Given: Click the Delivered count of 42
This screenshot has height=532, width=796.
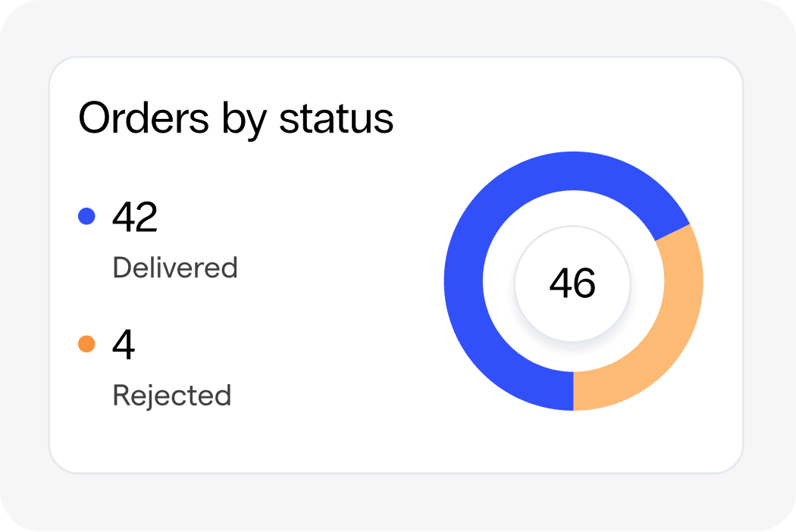Looking at the screenshot, I should (x=134, y=217).
